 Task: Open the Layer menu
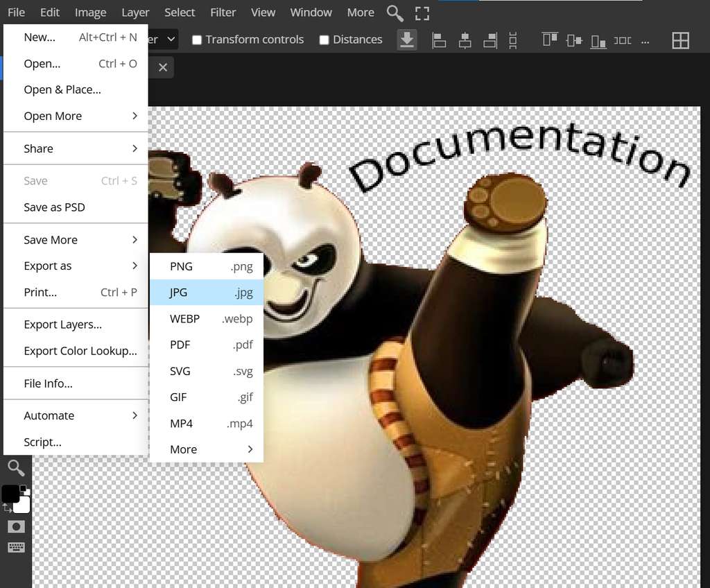coord(135,12)
